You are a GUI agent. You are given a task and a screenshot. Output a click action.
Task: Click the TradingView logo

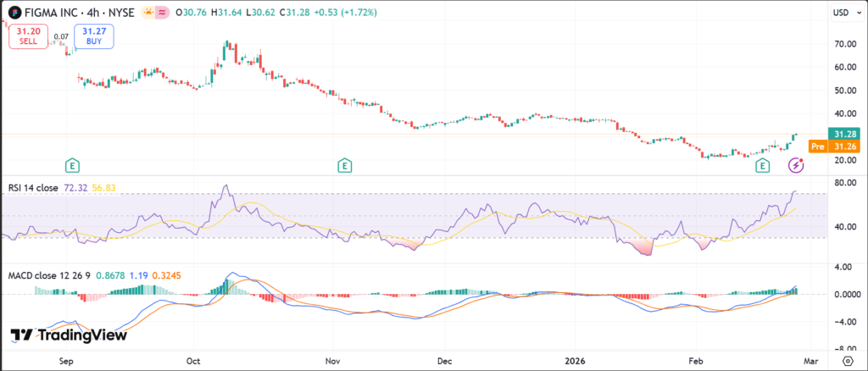[69, 335]
